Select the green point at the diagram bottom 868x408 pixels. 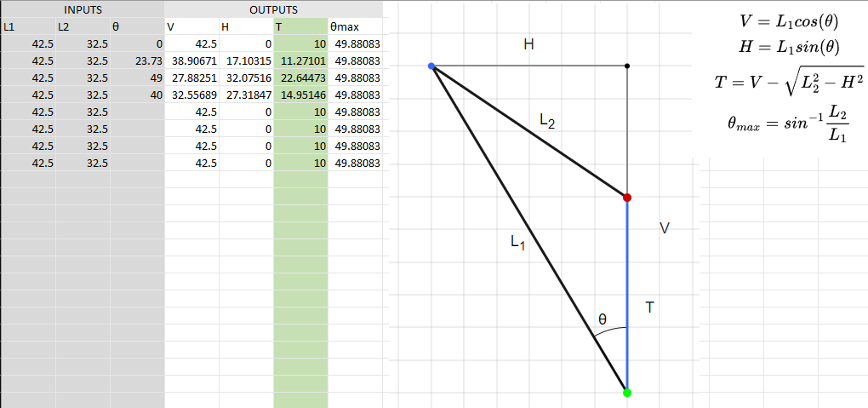[x=627, y=392]
